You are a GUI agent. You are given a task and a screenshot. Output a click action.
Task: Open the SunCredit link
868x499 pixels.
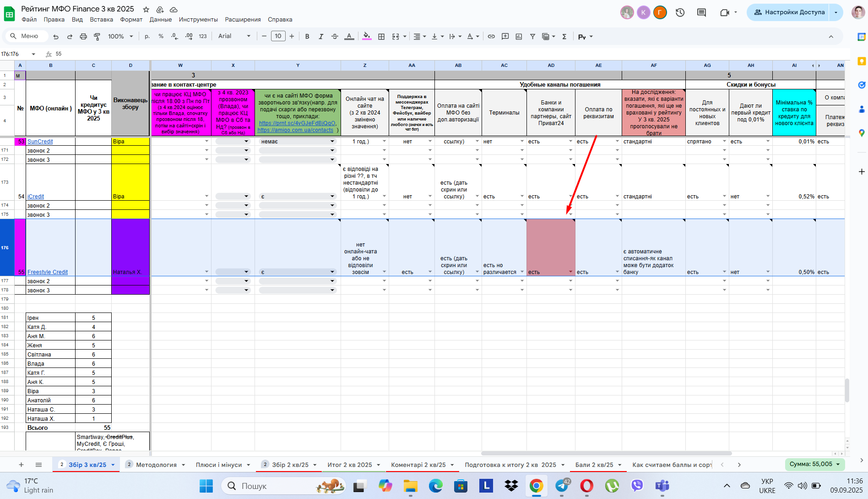(40, 142)
